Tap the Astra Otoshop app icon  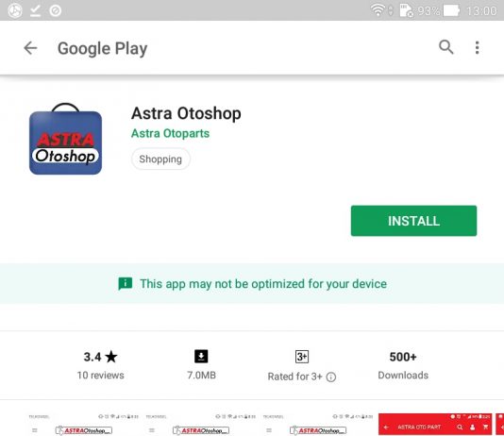tap(65, 139)
